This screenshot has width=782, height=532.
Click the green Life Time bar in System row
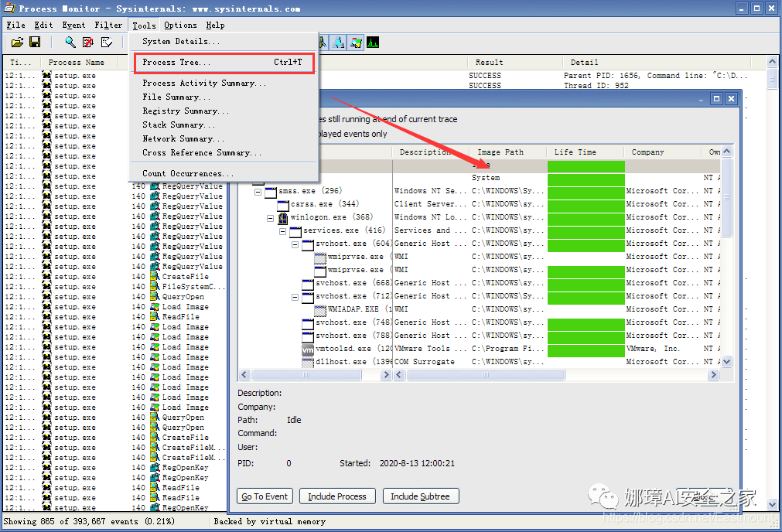[586, 179]
